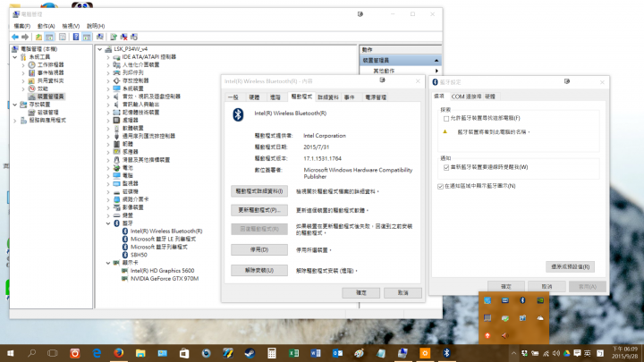Image resolution: width=644 pixels, height=362 pixels.
Task: Click the speaker icon in tray overflow popup
Action: 504,336
